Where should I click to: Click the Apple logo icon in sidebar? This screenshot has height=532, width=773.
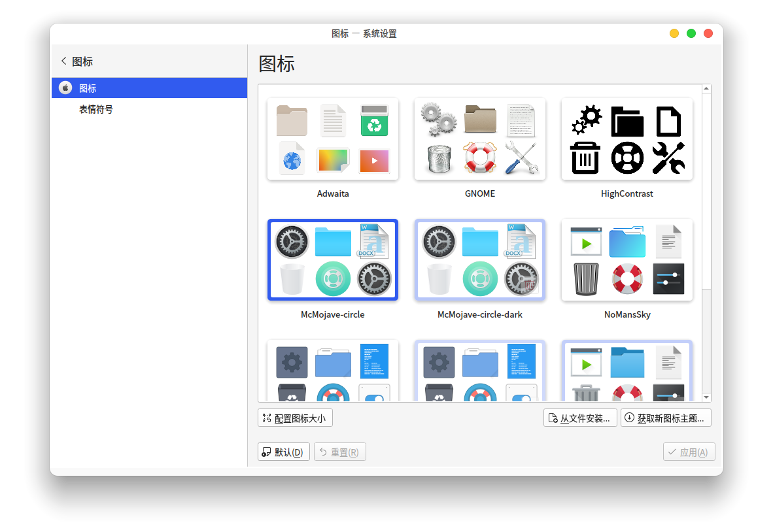(x=65, y=88)
